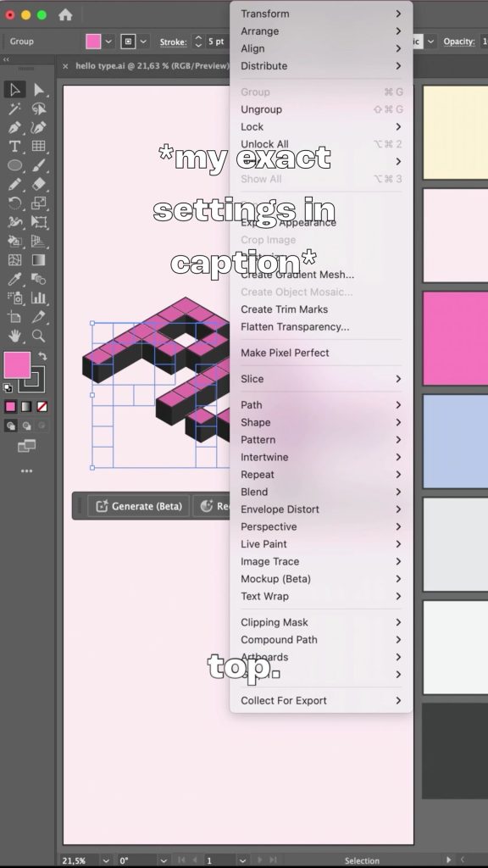Set paint type to None
Viewport: 488px width, 868px height.
point(42,407)
